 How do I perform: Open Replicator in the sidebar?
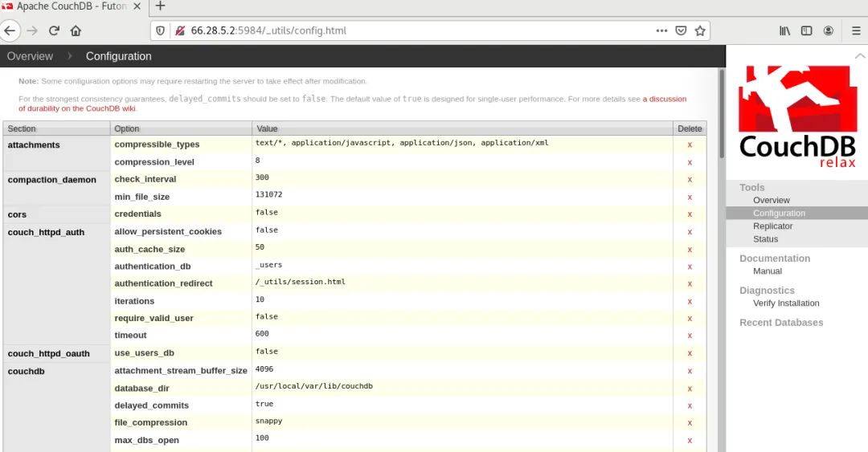773,226
